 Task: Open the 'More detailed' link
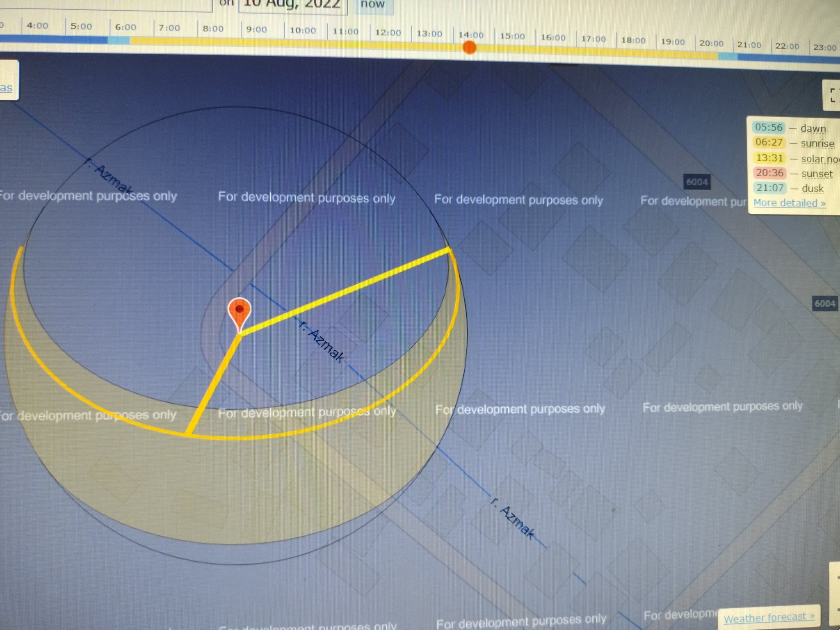(789, 203)
